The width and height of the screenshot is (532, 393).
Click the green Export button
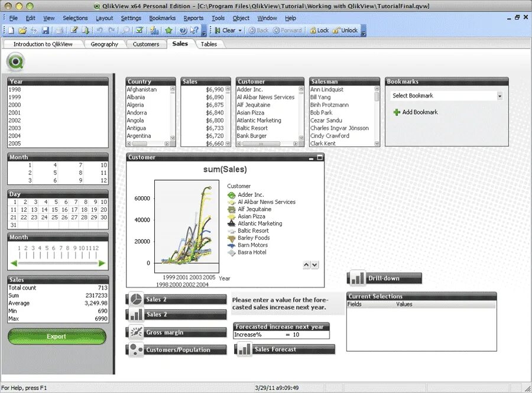tap(57, 336)
